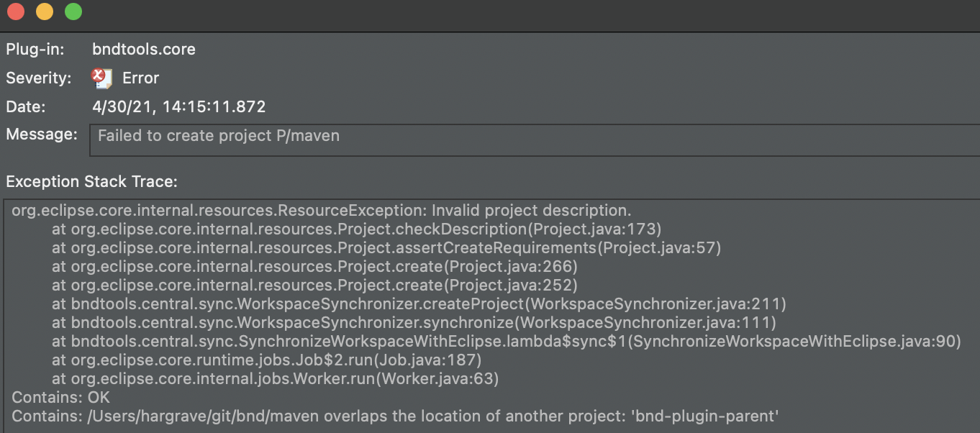This screenshot has height=433, width=980.
Task: Click the plug-in name 'bndtools.core'
Action: coord(143,49)
